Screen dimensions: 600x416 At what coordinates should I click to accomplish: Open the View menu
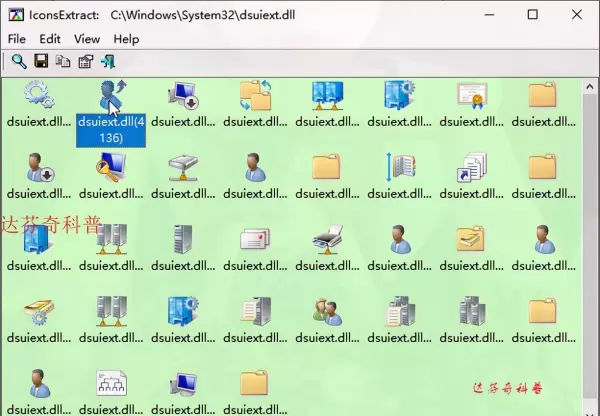[87, 39]
